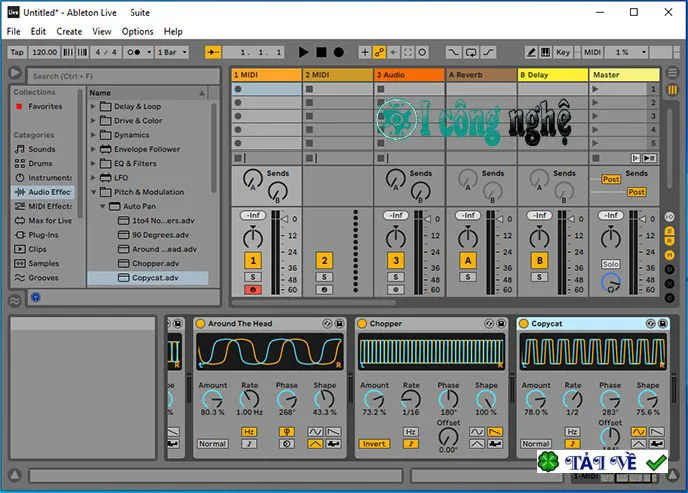Open the 1 Bar quantization dropdown
Screen dimensions: 688x493
click(x=172, y=52)
